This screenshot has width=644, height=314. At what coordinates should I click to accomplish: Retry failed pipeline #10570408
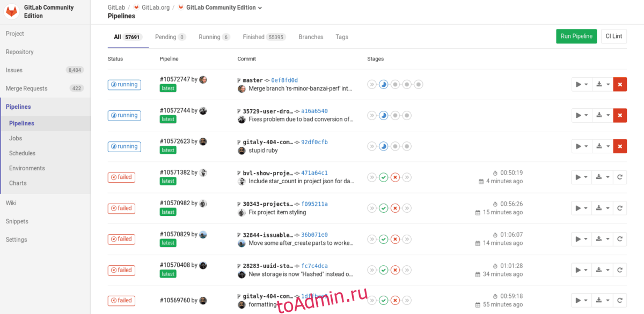620,270
